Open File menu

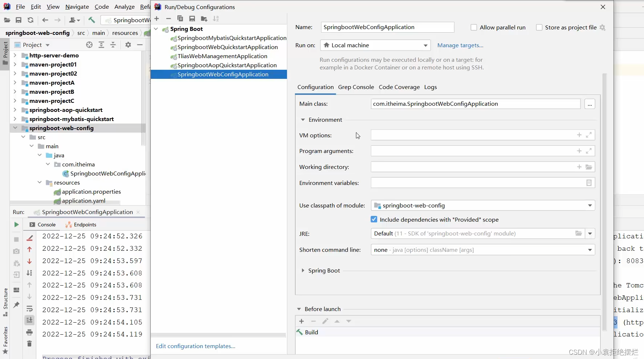point(20,7)
